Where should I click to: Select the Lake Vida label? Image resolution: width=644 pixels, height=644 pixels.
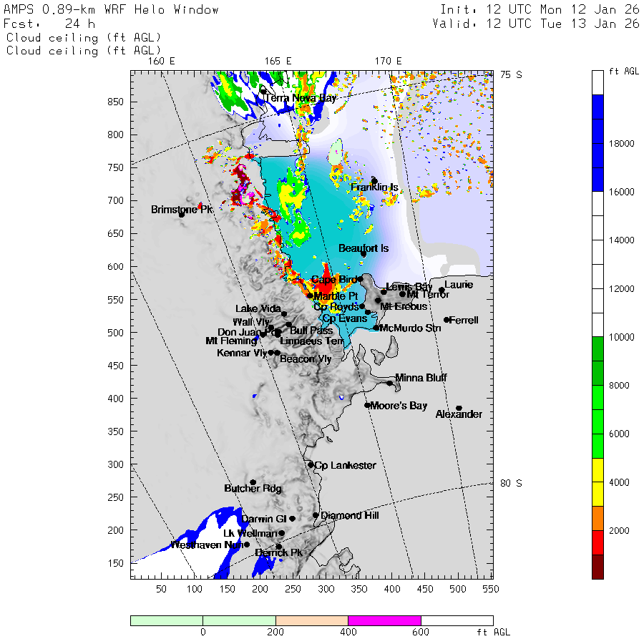(258, 308)
